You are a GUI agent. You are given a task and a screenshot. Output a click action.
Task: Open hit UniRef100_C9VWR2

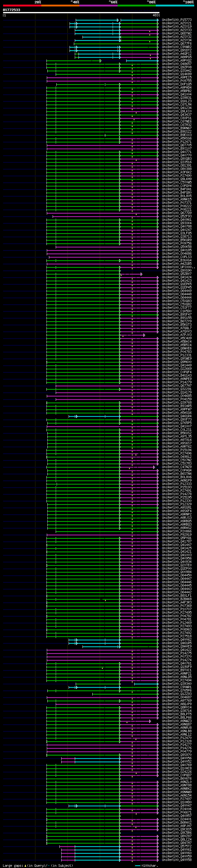tap(176, 47)
